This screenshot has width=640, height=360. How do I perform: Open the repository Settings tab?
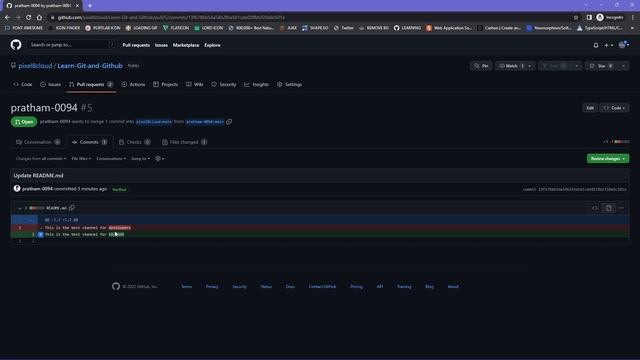click(289, 84)
